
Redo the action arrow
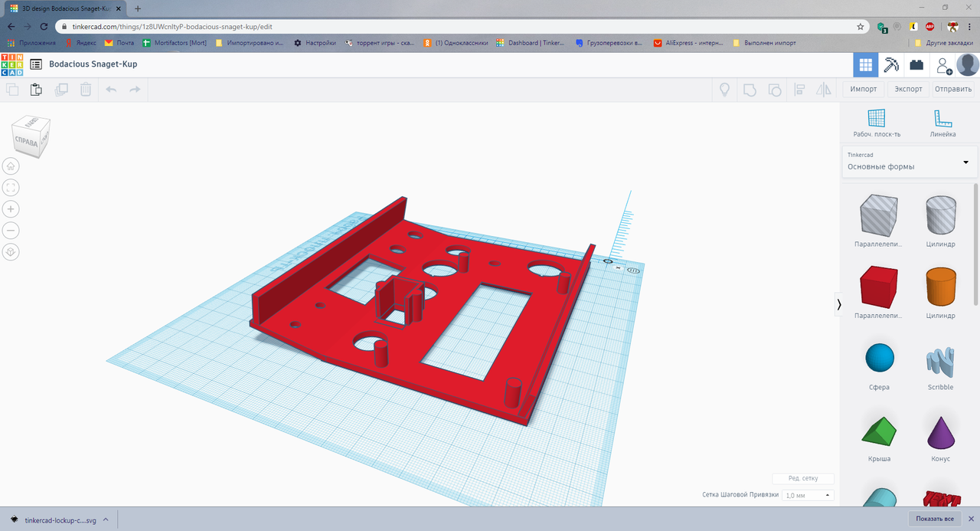[x=135, y=90]
